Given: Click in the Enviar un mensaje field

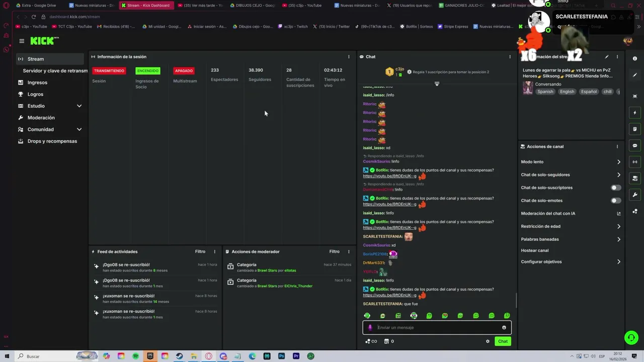Looking at the screenshot, I should [437, 328].
